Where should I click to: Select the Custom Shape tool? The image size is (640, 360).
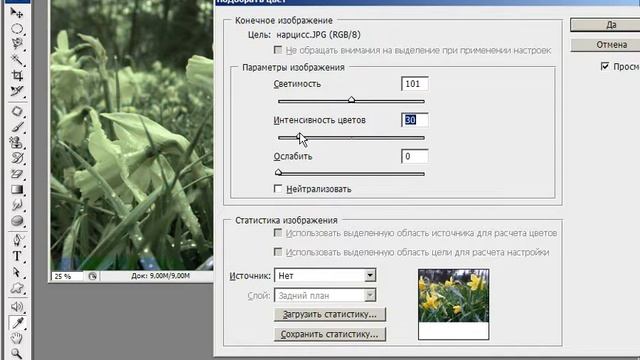coord(17,288)
